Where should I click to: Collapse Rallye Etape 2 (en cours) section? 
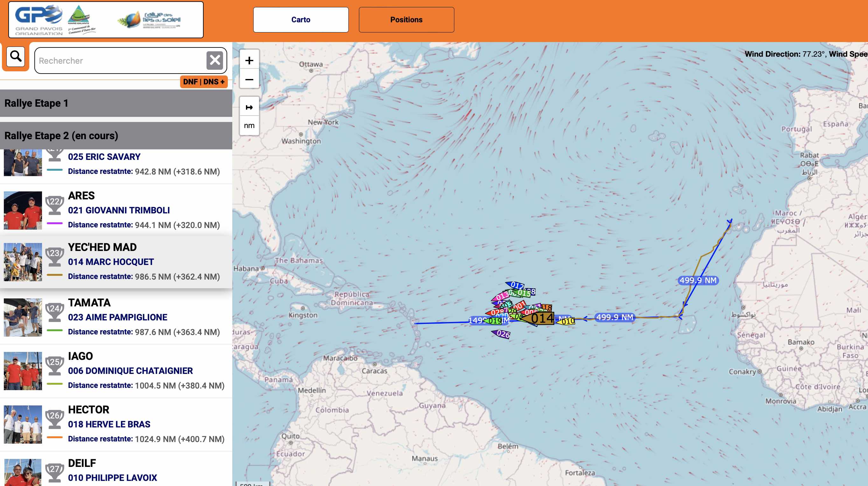click(x=116, y=136)
